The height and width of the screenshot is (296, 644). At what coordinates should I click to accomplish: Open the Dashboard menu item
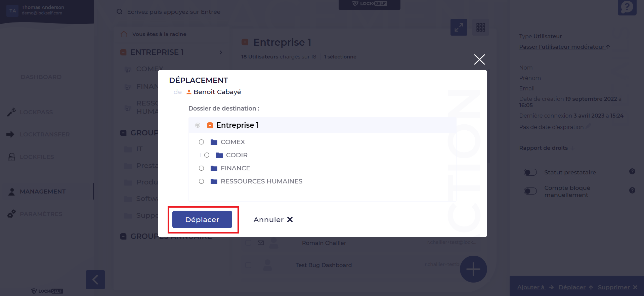tap(41, 77)
